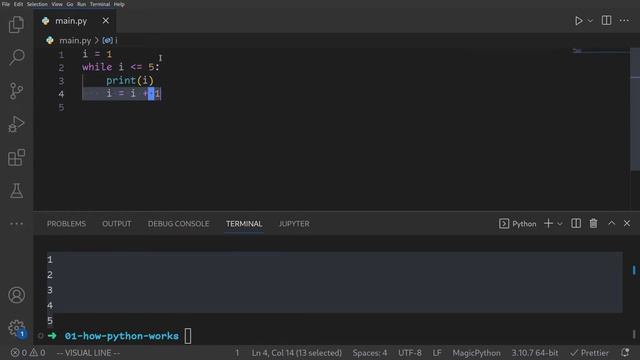640x360 pixels.
Task: Click the editor minimap
Action: tap(600, 51)
